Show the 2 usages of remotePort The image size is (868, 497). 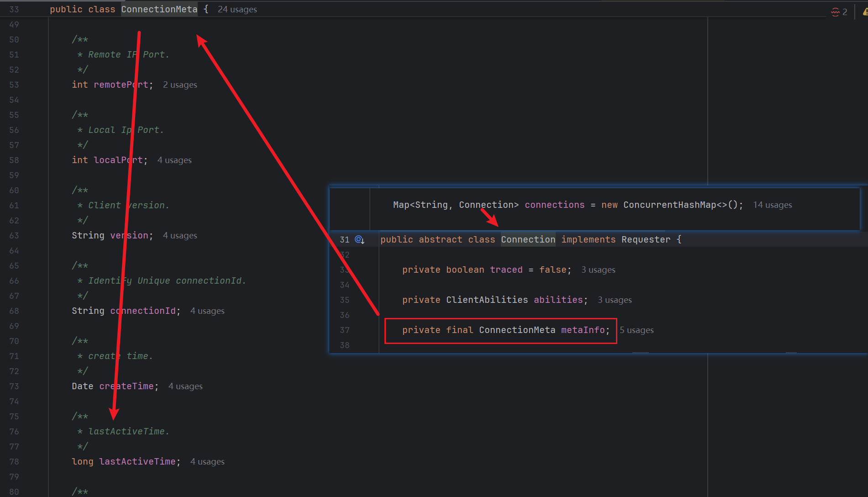pos(180,85)
